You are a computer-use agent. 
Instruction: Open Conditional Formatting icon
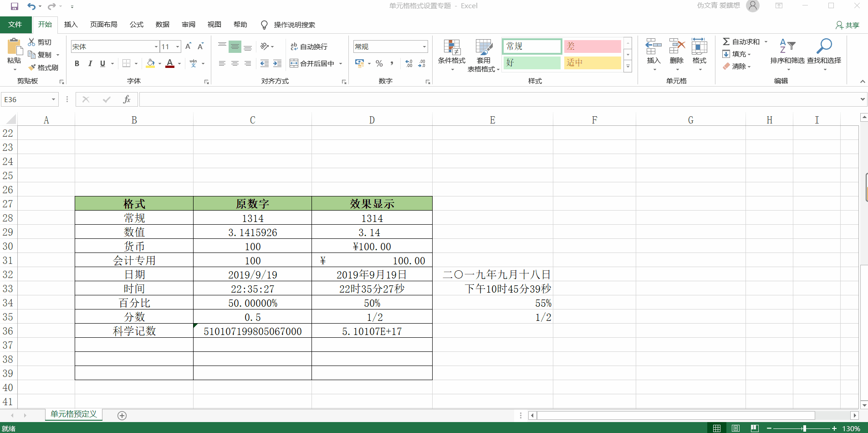pyautogui.click(x=452, y=47)
